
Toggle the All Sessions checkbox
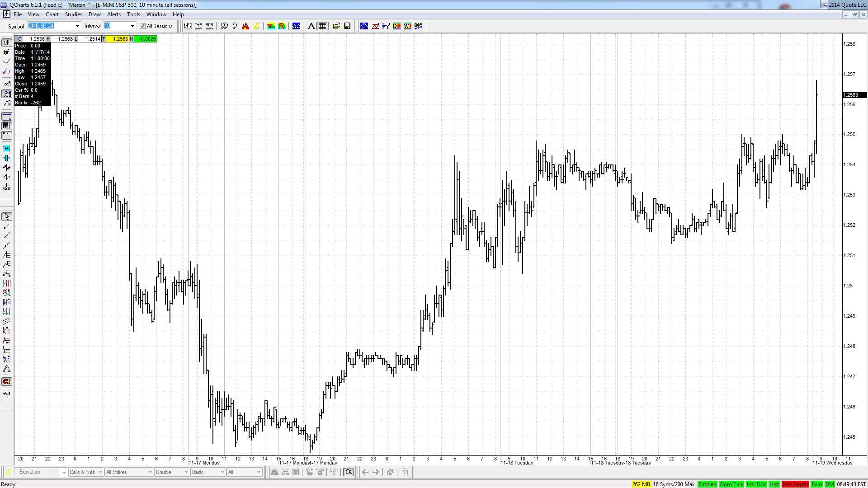(142, 26)
